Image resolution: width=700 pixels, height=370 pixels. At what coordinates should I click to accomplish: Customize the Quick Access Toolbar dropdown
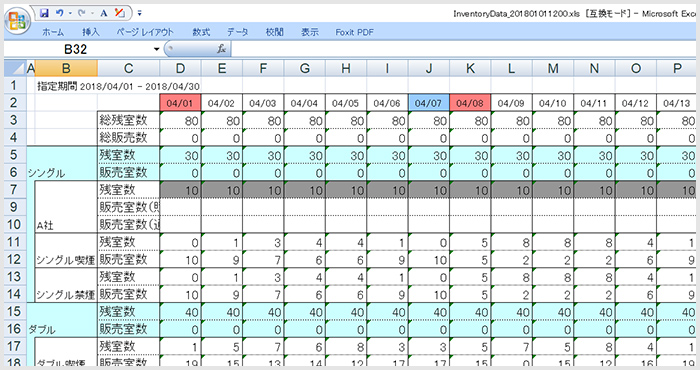[140, 13]
